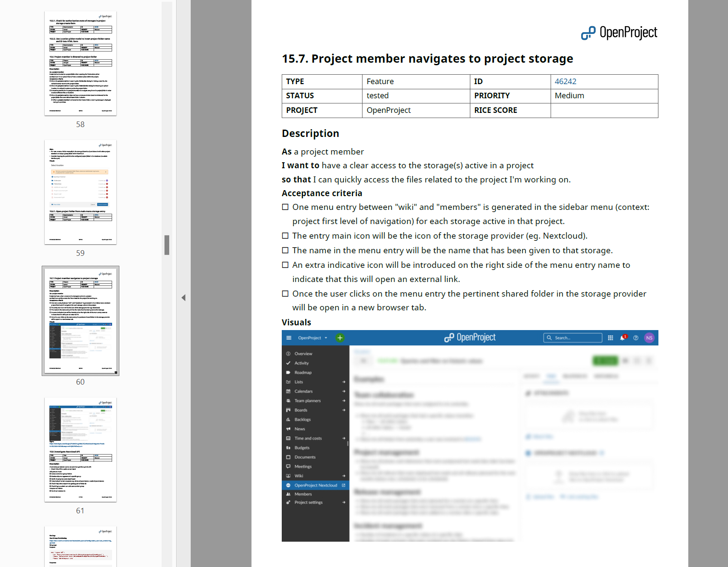Expand the Lists submenu chevron
Image resolution: width=728 pixels, height=567 pixels.
pyautogui.click(x=344, y=382)
